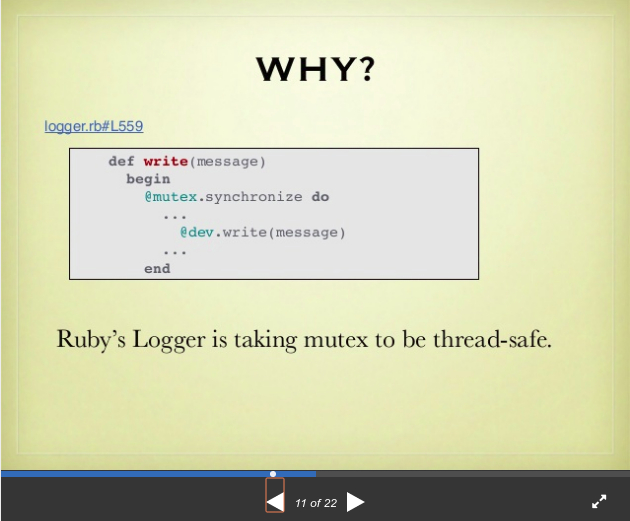Click the 'begin' keyword in the code
Image resolution: width=630 pixels, height=521 pixels.
point(148,180)
